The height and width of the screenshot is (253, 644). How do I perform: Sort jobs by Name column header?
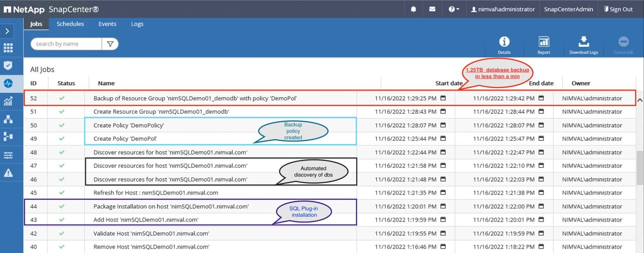[106, 83]
